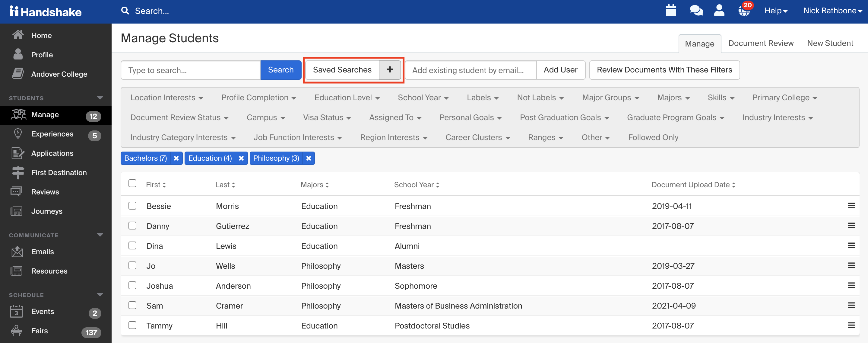Open row menu for Tammy Hill
The height and width of the screenshot is (343, 868).
pyautogui.click(x=851, y=325)
